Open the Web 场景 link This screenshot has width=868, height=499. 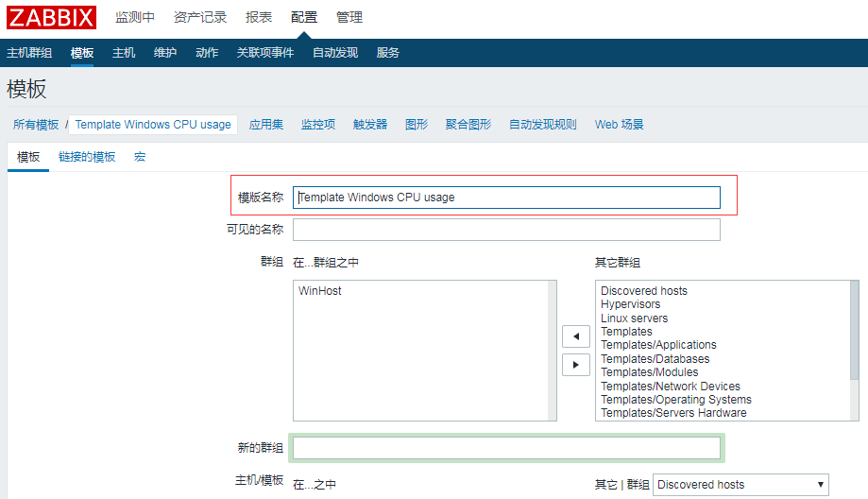620,125
